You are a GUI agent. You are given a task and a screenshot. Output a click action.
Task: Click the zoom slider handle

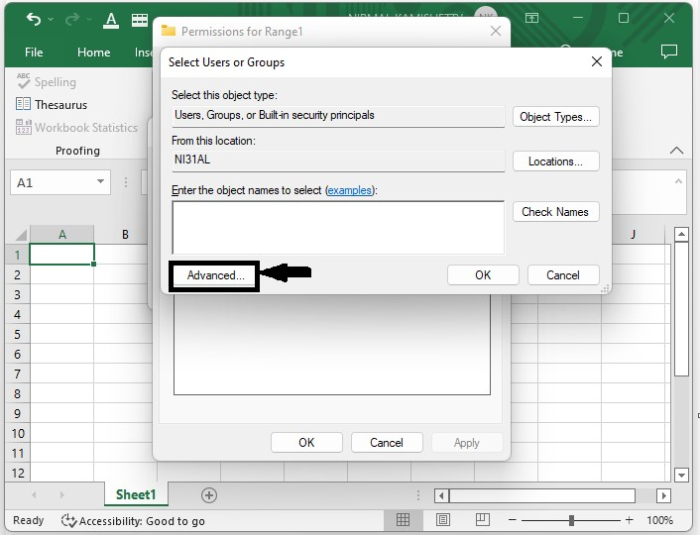point(571,520)
